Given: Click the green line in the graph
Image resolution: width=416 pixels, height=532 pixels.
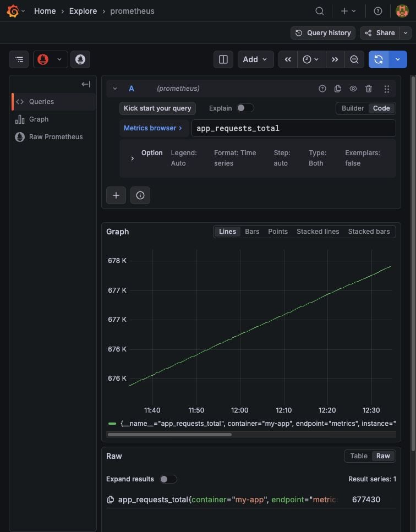Looking at the screenshot, I should (260, 326).
